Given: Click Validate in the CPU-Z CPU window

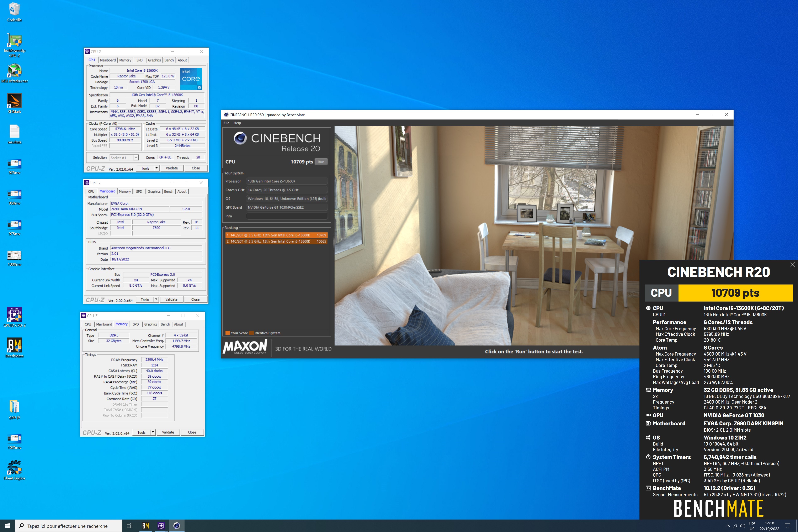Looking at the screenshot, I should pos(172,168).
